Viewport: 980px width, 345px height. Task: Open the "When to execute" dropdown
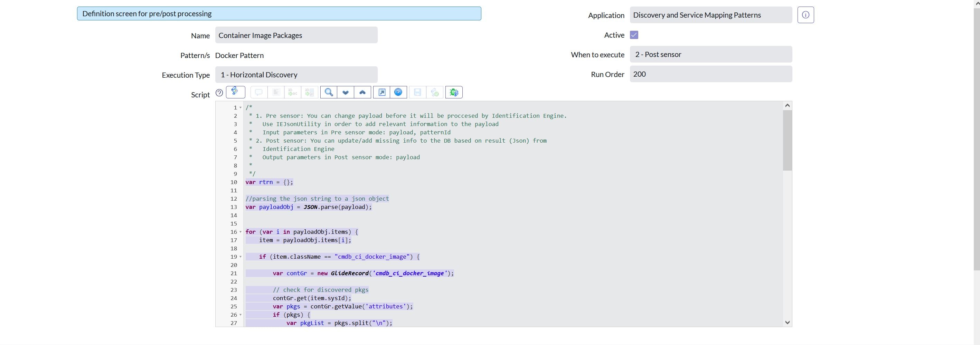click(711, 54)
